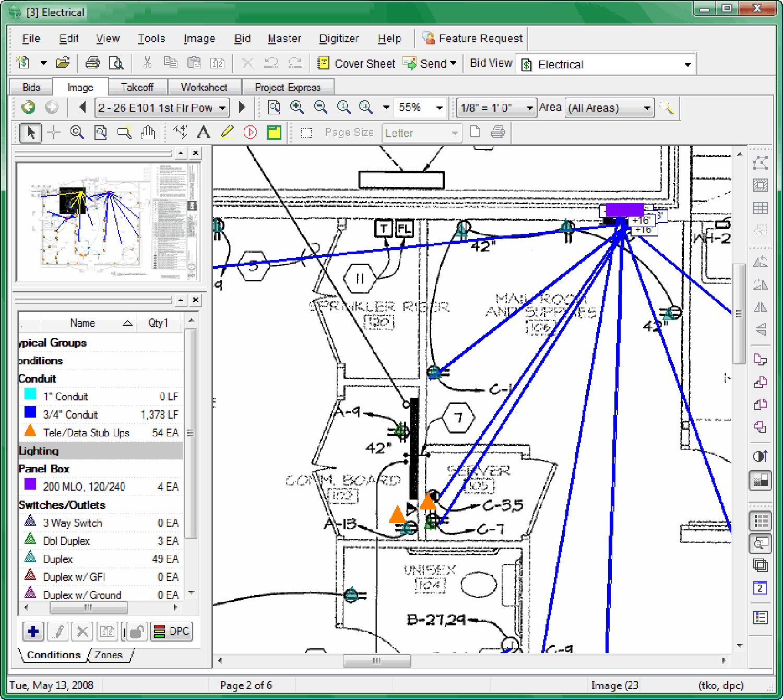Expand the Area dropdown '(All Areas)'

pos(609,108)
